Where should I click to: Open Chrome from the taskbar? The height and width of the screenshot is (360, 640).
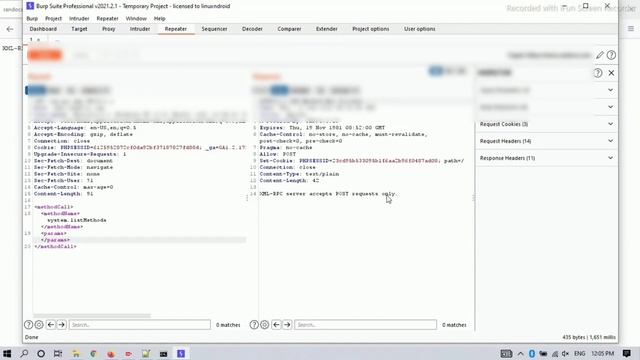pos(93,353)
